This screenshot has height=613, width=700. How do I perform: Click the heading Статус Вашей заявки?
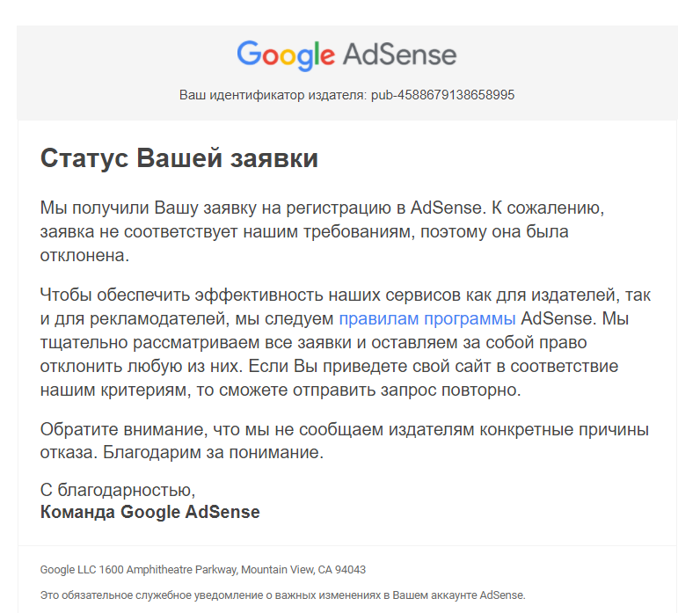[x=179, y=159]
